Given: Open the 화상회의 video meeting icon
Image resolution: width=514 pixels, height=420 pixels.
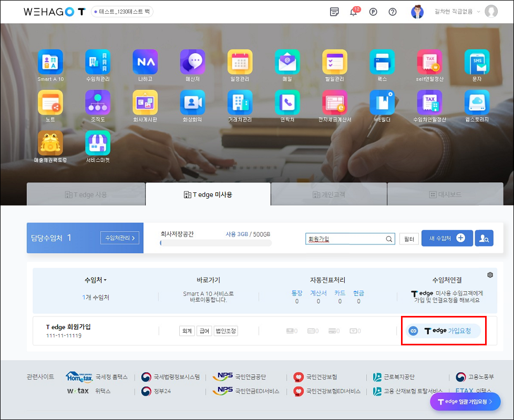Looking at the screenshot, I should 192,103.
